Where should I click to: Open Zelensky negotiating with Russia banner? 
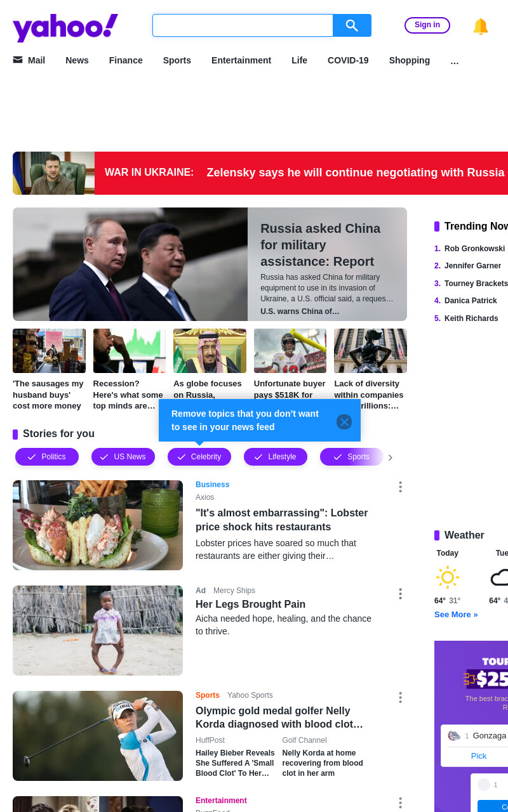tap(356, 173)
